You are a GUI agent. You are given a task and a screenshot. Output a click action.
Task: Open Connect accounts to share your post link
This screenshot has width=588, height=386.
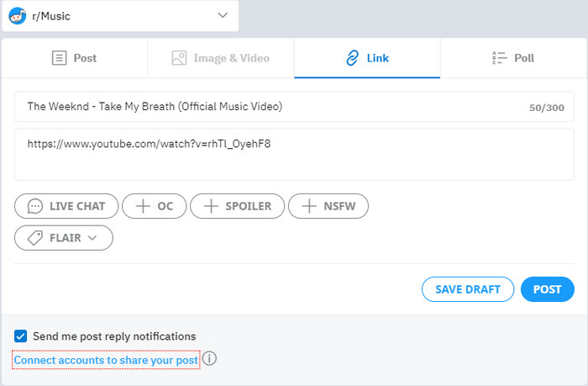pos(106,360)
